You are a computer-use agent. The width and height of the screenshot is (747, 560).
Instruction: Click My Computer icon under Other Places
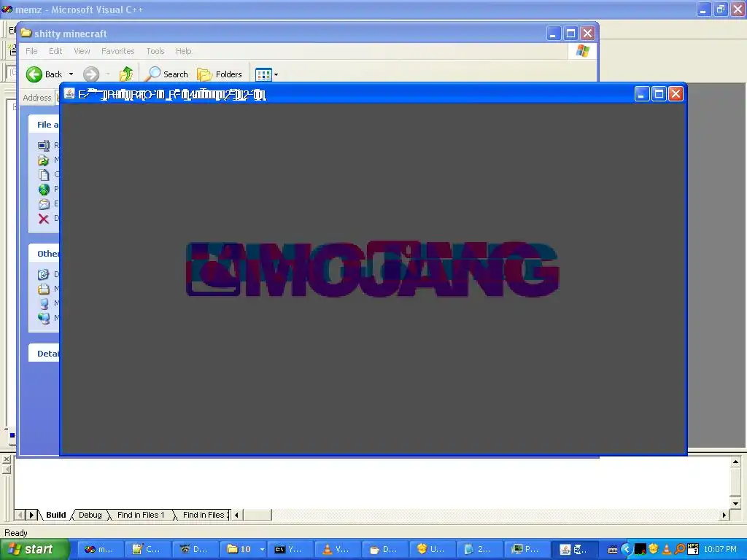(43, 303)
